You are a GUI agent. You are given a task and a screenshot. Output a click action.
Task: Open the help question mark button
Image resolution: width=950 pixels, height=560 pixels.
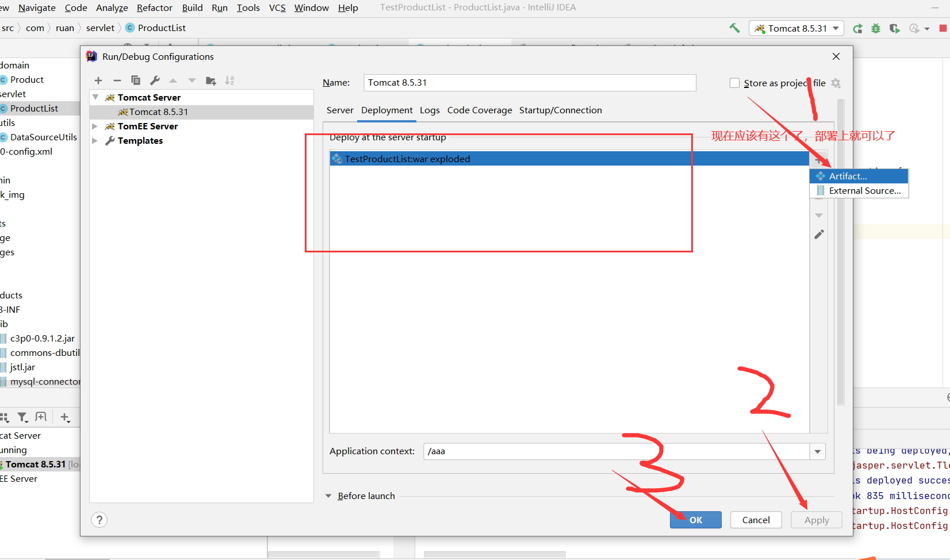tap(99, 520)
